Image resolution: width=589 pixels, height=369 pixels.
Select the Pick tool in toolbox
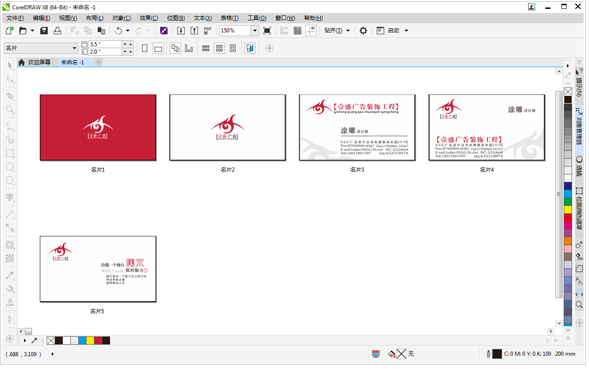point(10,66)
